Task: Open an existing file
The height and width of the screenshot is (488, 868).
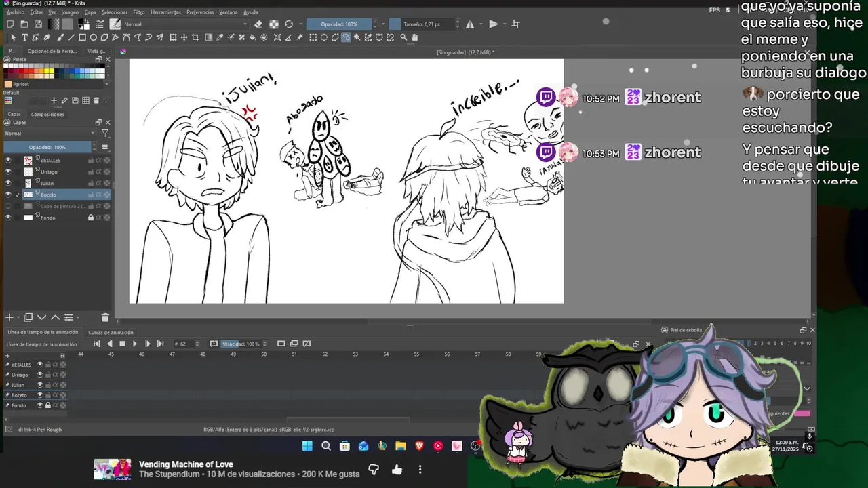Action: click(24, 24)
